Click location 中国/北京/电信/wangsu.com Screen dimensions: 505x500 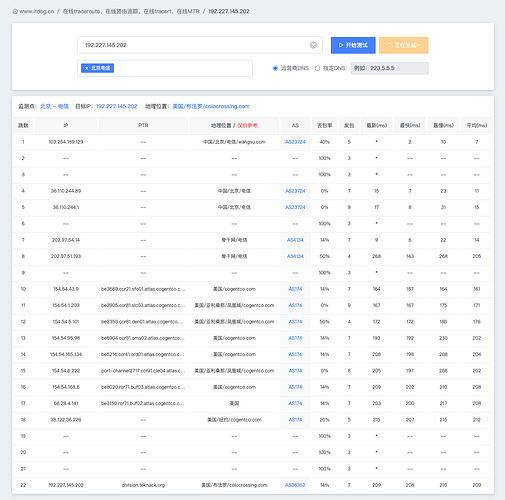pyautogui.click(x=234, y=142)
